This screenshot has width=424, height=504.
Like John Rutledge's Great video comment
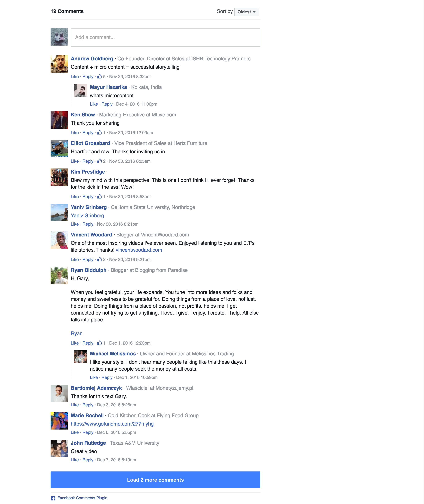(75, 460)
